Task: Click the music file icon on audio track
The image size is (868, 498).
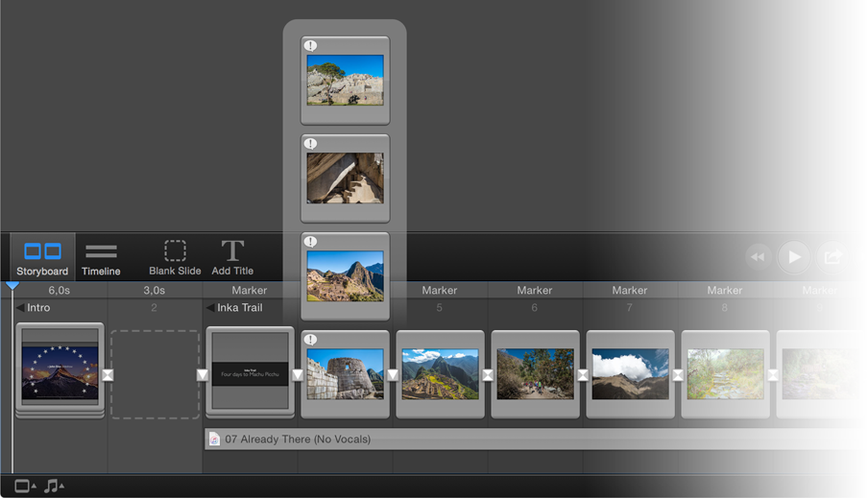Action: (x=214, y=439)
